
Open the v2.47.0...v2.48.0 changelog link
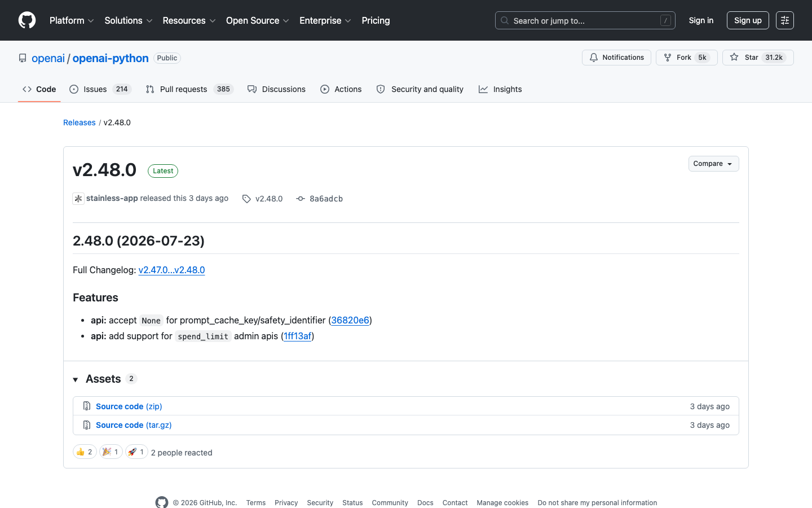(x=171, y=270)
